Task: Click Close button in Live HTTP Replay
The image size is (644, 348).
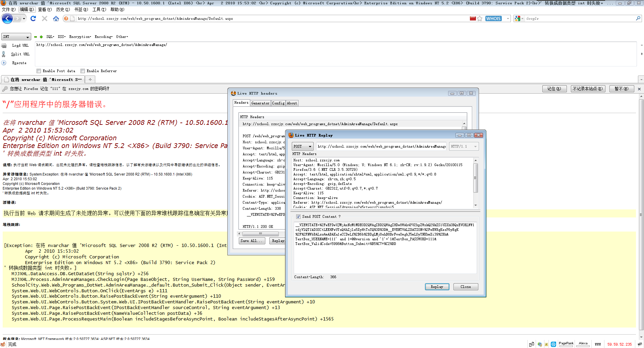Action: (466, 287)
